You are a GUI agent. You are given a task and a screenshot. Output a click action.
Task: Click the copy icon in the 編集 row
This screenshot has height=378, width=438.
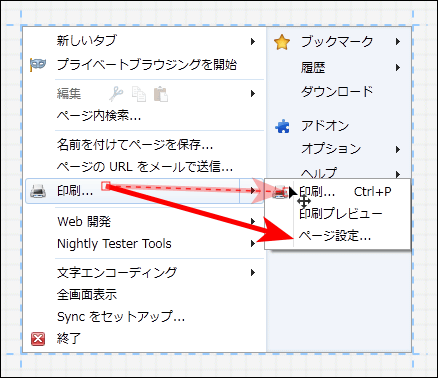pyautogui.click(x=139, y=94)
